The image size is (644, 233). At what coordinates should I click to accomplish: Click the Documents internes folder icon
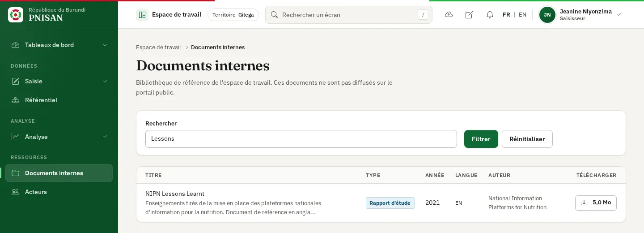(16, 173)
